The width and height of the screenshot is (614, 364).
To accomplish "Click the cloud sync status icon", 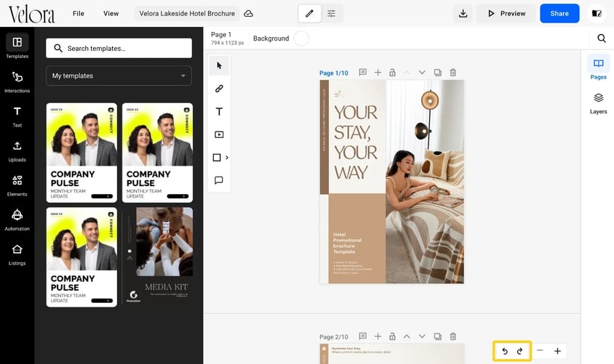I will pos(248,14).
